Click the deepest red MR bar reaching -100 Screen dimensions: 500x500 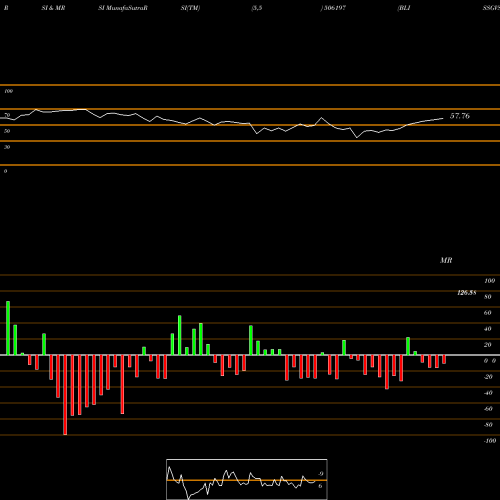(65, 395)
